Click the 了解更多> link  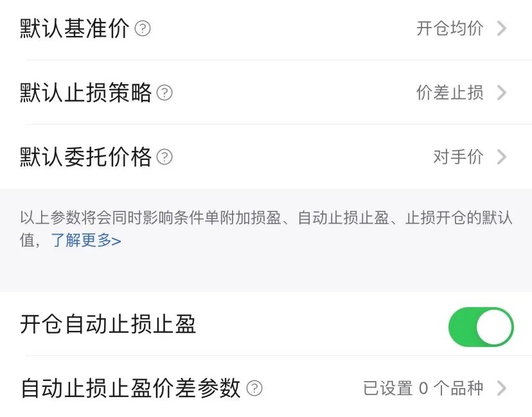point(86,241)
